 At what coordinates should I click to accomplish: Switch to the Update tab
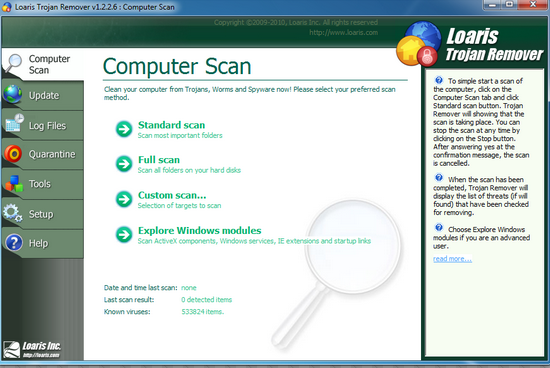43,95
